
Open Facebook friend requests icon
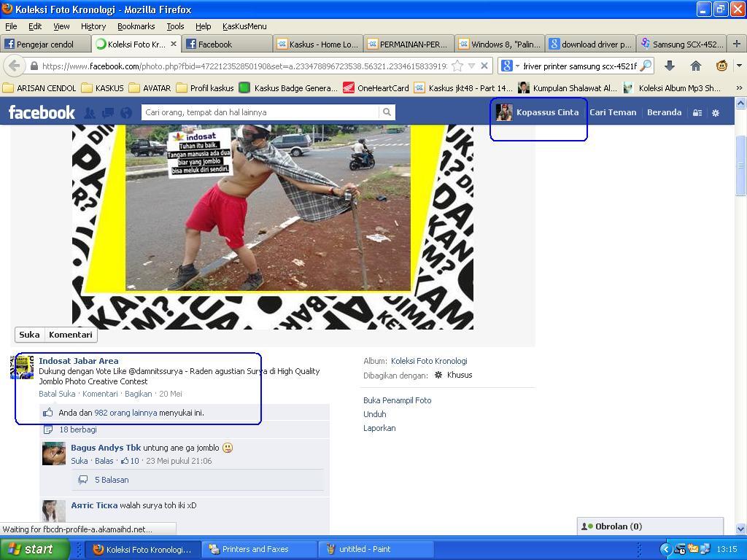point(90,113)
